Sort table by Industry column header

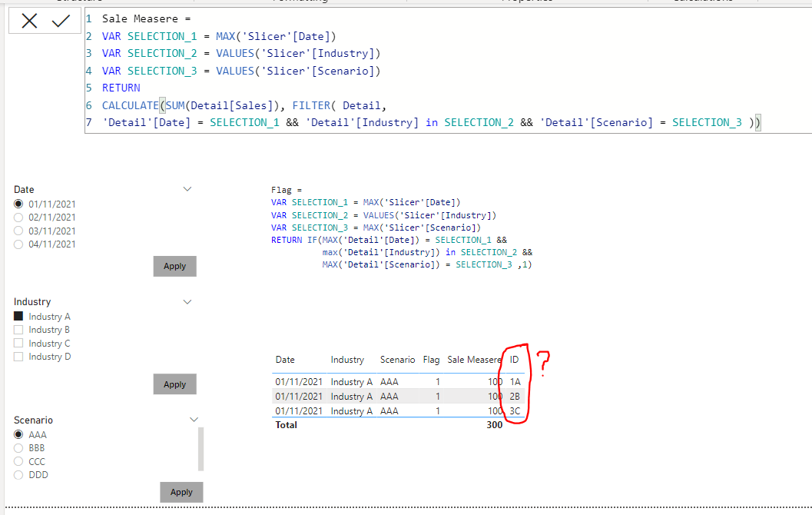pyautogui.click(x=347, y=360)
